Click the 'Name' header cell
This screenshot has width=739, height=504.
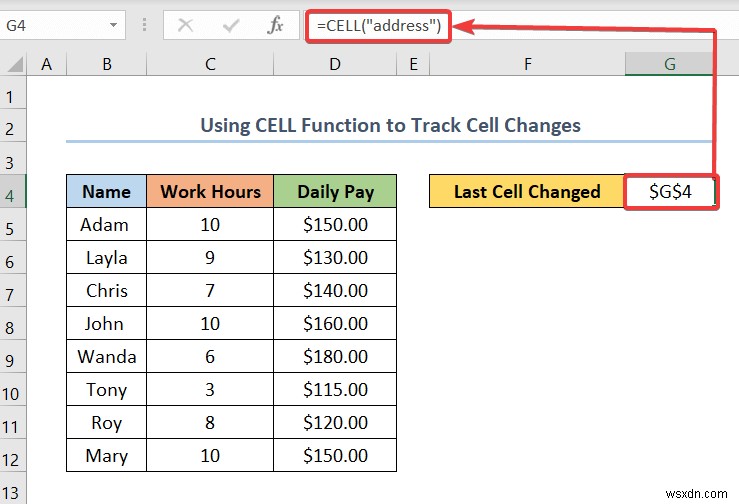[107, 191]
